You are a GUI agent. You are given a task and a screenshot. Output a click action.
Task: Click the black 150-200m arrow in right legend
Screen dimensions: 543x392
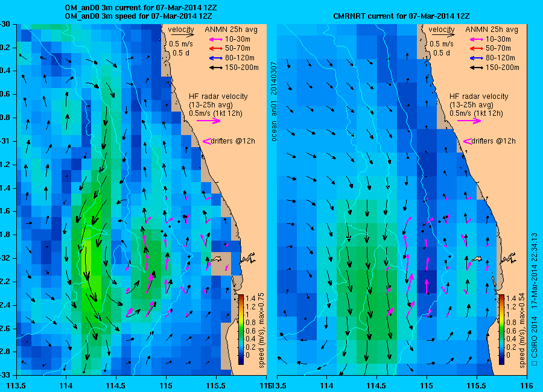pyautogui.click(x=477, y=68)
